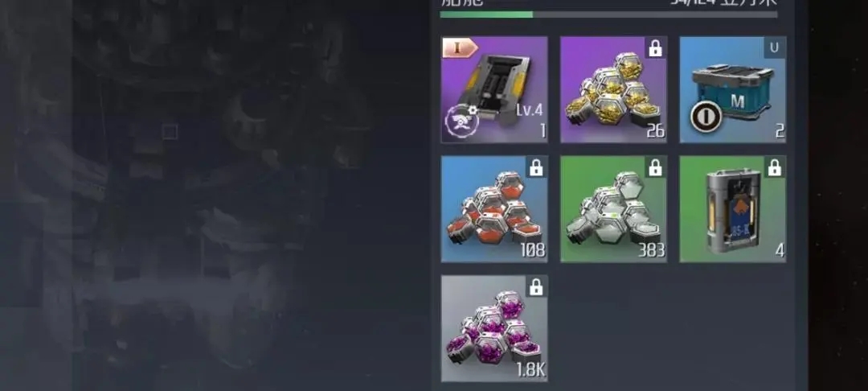
Task: Click the circular I badge on container
Action: pyautogui.click(x=706, y=117)
